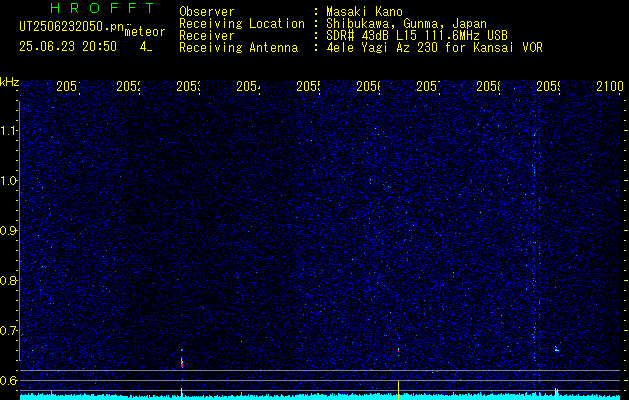Click the 2059 time axis label
The height and width of the screenshot is (400, 629).
(549, 86)
